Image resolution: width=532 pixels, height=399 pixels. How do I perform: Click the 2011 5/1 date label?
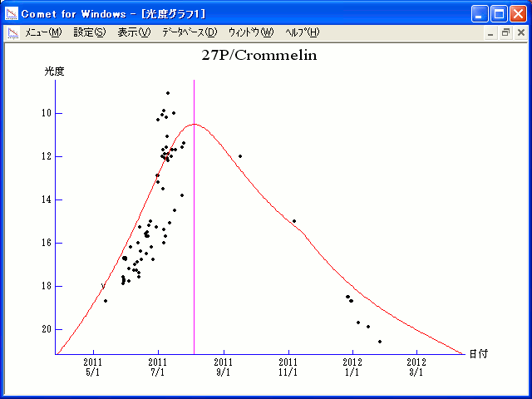click(92, 367)
